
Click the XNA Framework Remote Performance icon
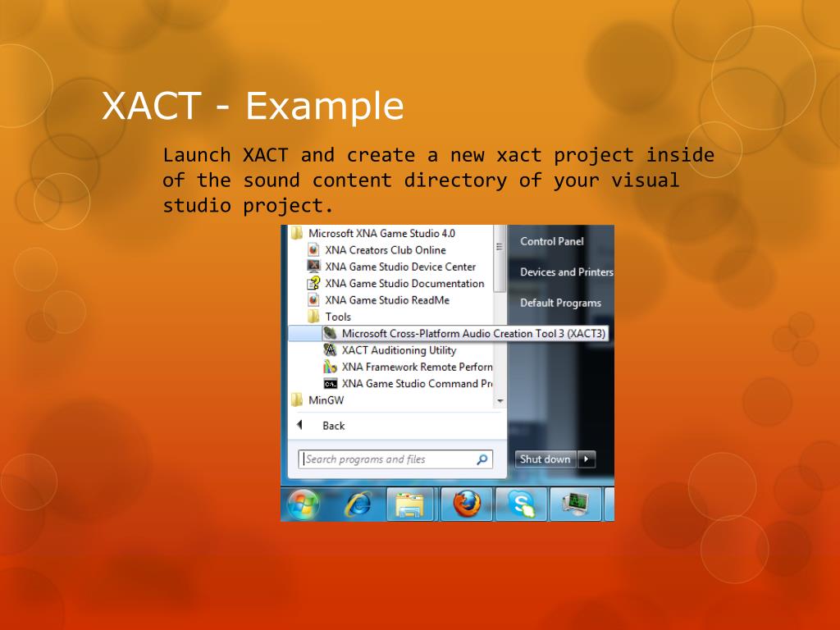(x=330, y=367)
